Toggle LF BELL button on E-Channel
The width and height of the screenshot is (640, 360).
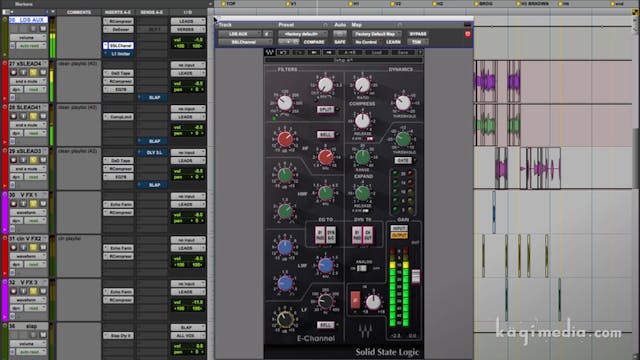click(325, 325)
